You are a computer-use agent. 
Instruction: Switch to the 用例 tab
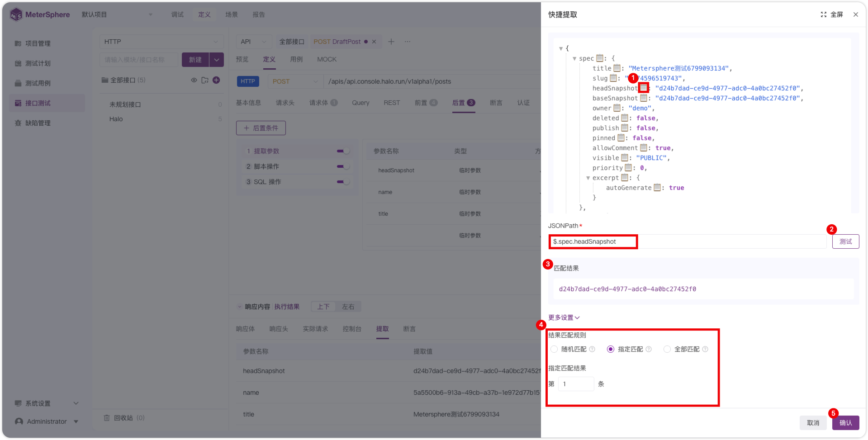[x=296, y=59]
